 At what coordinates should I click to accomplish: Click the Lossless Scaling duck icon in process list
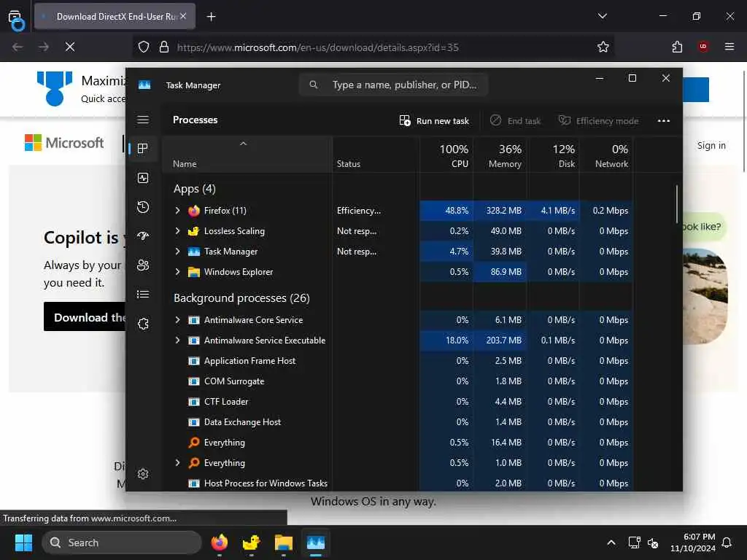tap(194, 231)
